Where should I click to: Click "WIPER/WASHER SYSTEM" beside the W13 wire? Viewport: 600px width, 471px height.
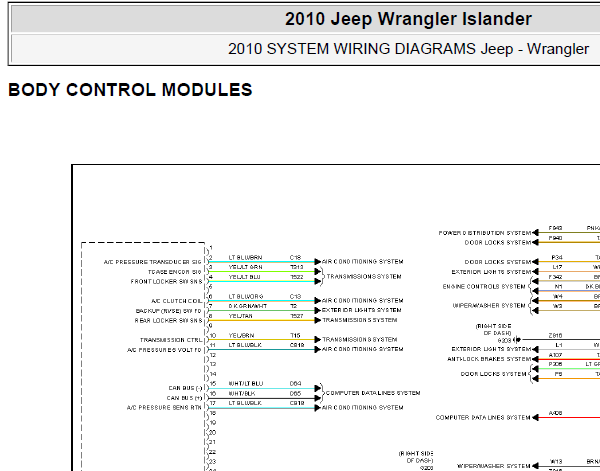(494, 466)
